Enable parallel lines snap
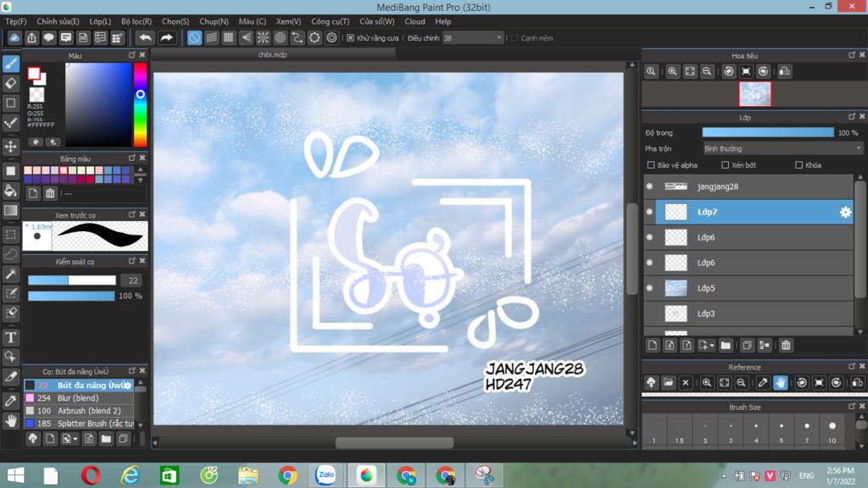 (211, 37)
